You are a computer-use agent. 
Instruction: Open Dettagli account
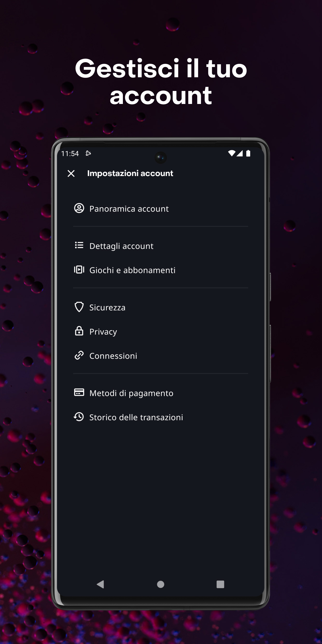click(x=160, y=246)
